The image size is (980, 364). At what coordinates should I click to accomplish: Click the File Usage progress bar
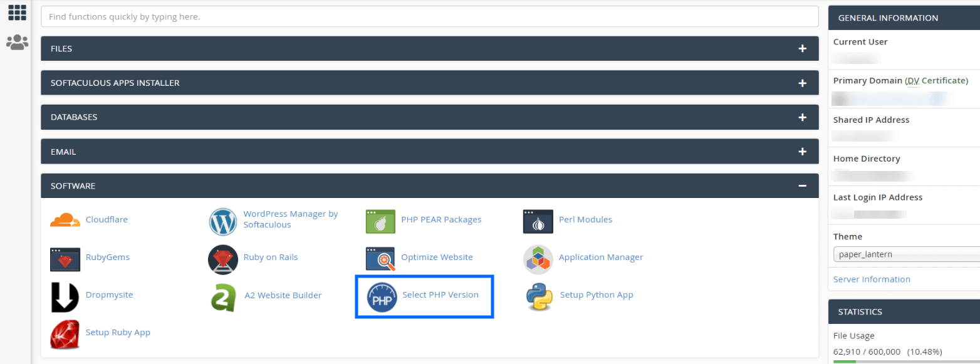902,360
